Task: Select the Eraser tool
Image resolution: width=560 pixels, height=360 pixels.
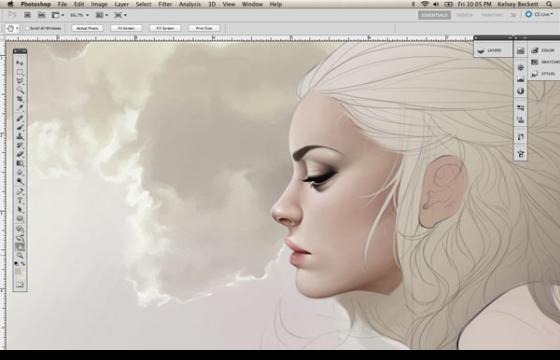Action: [x=20, y=154]
